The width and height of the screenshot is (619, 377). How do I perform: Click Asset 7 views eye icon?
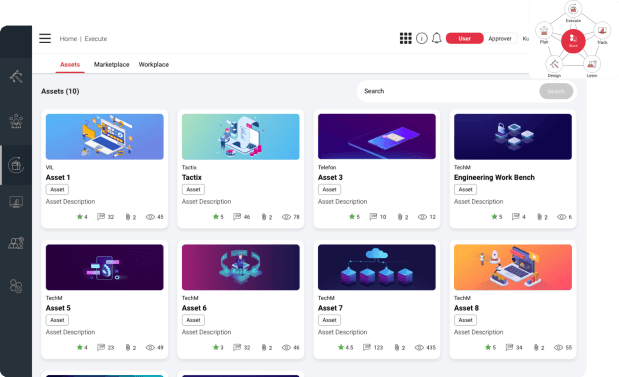[419, 347]
